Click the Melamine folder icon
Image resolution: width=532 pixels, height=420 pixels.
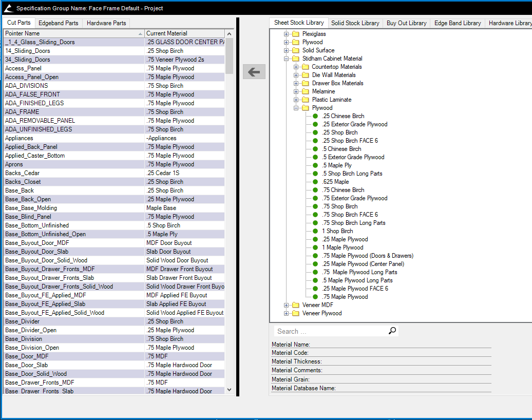coord(306,91)
